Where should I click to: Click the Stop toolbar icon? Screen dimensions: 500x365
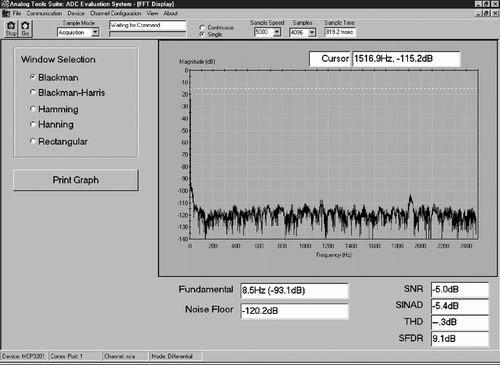pyautogui.click(x=11, y=29)
